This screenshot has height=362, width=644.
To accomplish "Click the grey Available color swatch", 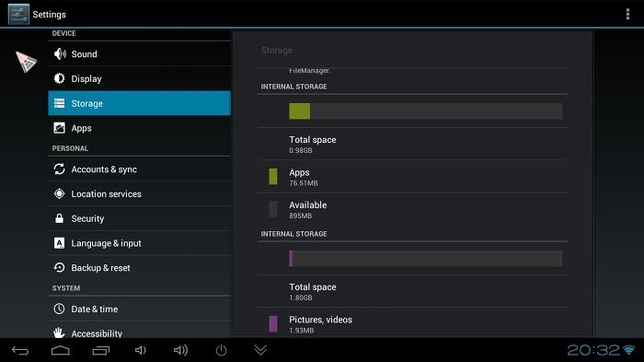I will point(273,209).
